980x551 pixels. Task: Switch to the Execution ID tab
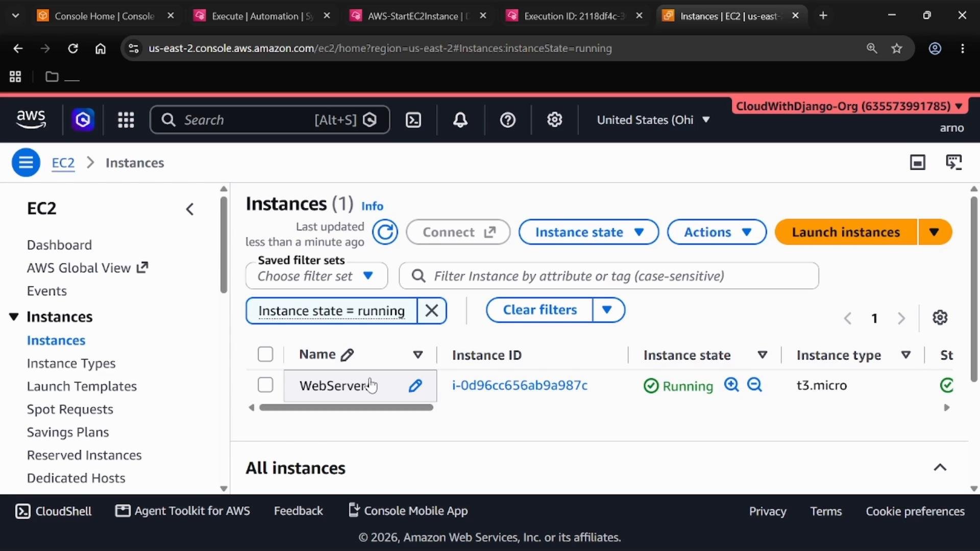coord(575,16)
